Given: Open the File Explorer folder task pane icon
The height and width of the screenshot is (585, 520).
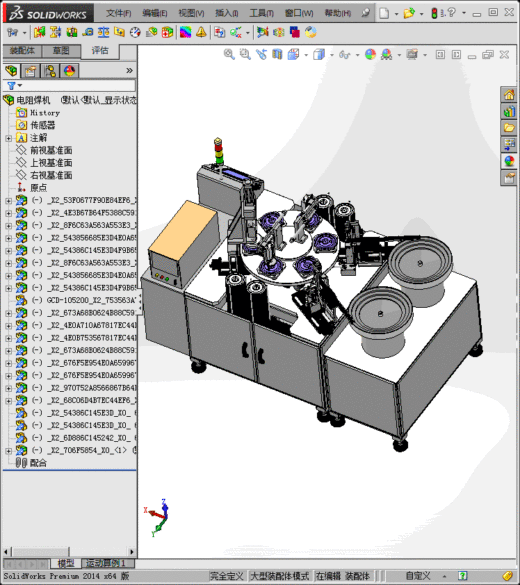Looking at the screenshot, I should pyautogui.click(x=509, y=128).
